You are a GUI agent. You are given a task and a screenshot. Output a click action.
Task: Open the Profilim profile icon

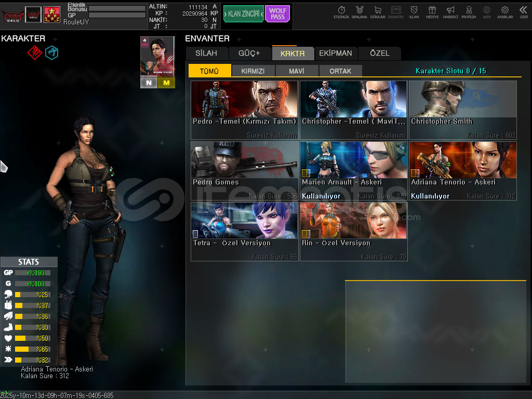pos(469,12)
